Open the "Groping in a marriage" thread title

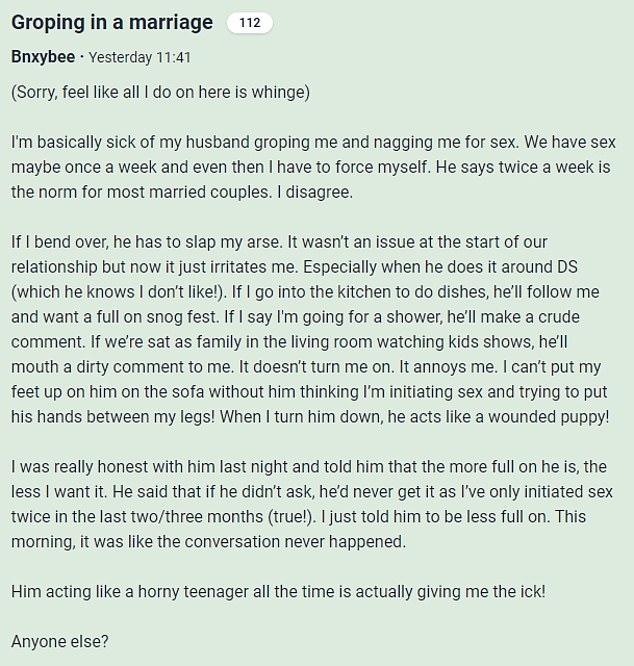pos(112,23)
